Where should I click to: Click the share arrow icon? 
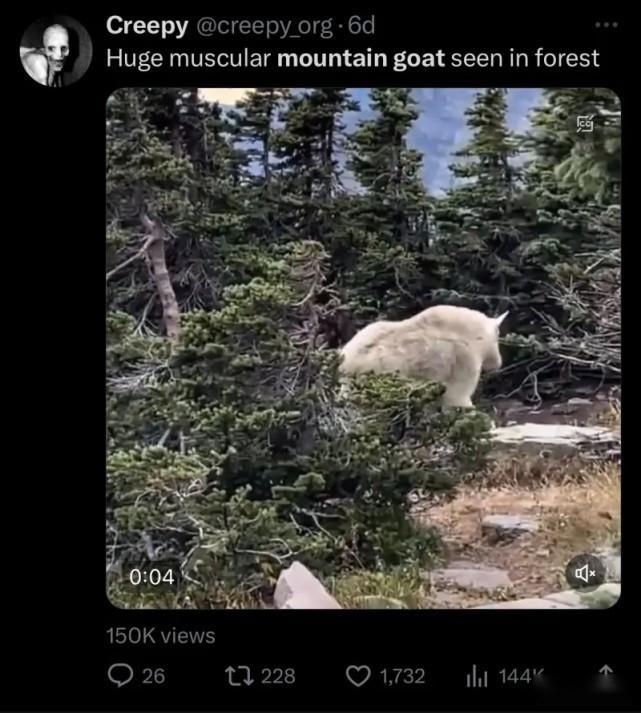click(605, 675)
